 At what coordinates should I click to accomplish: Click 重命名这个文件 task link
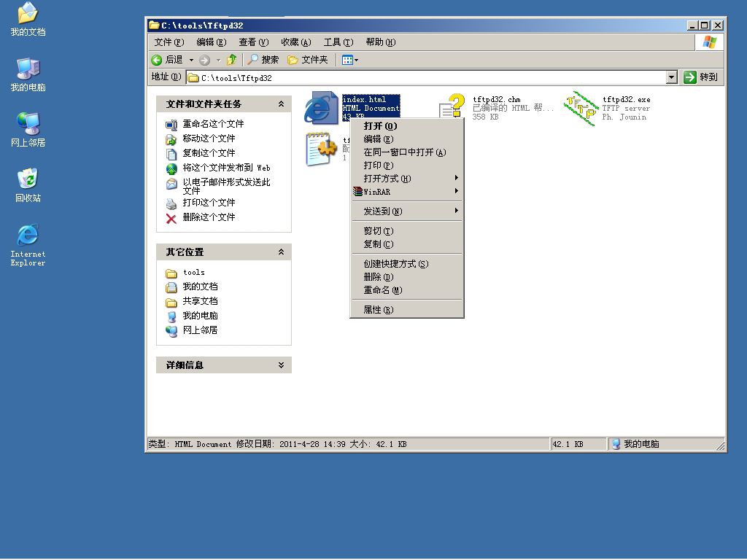(213, 124)
